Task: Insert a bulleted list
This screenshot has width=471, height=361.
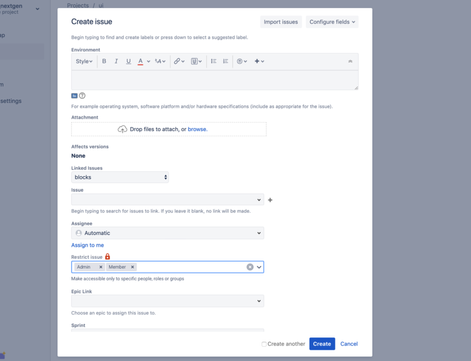Action: 213,61
